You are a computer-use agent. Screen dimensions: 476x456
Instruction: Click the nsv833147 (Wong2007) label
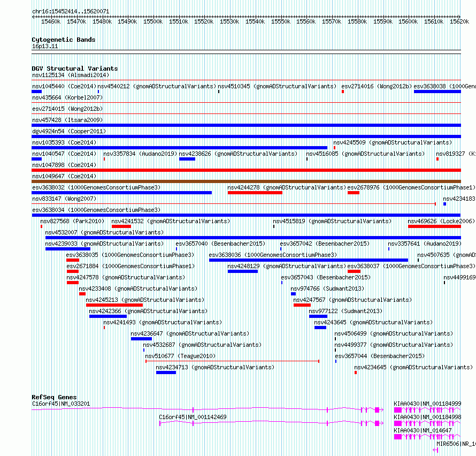(x=64, y=199)
